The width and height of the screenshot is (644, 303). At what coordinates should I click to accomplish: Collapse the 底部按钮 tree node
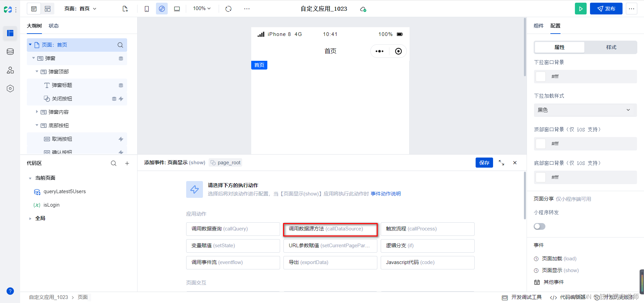tap(37, 125)
